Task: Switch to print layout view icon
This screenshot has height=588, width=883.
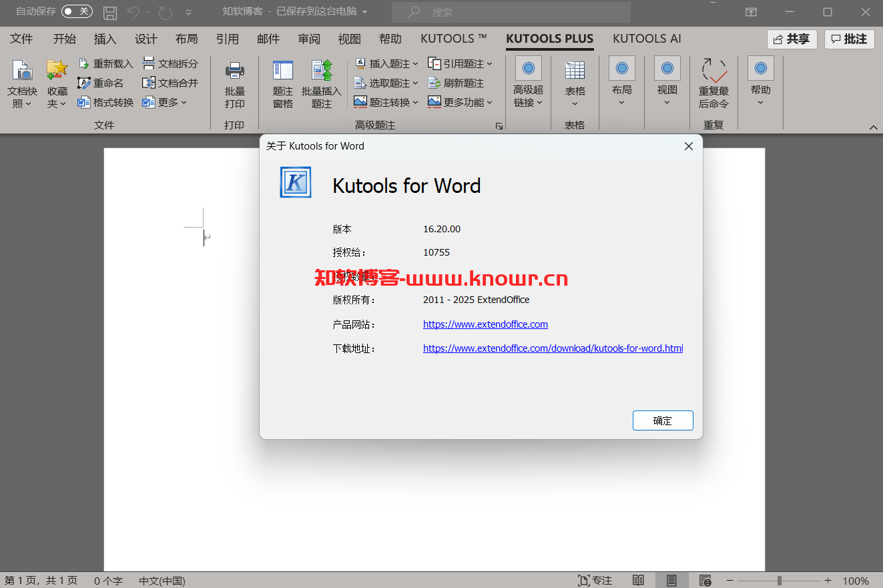Action: (671, 581)
